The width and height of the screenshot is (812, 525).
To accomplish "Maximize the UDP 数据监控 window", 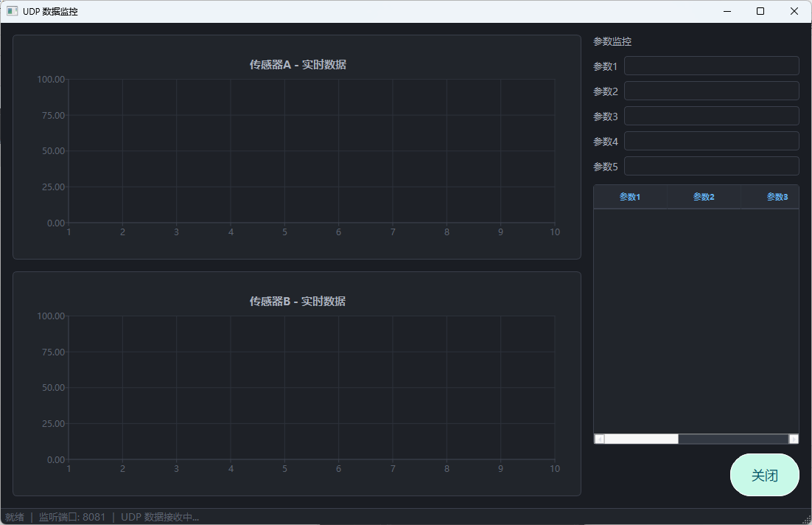I will [x=760, y=11].
